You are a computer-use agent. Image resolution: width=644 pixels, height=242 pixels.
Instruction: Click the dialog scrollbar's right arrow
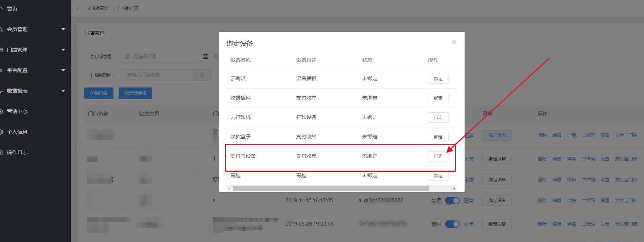454,189
